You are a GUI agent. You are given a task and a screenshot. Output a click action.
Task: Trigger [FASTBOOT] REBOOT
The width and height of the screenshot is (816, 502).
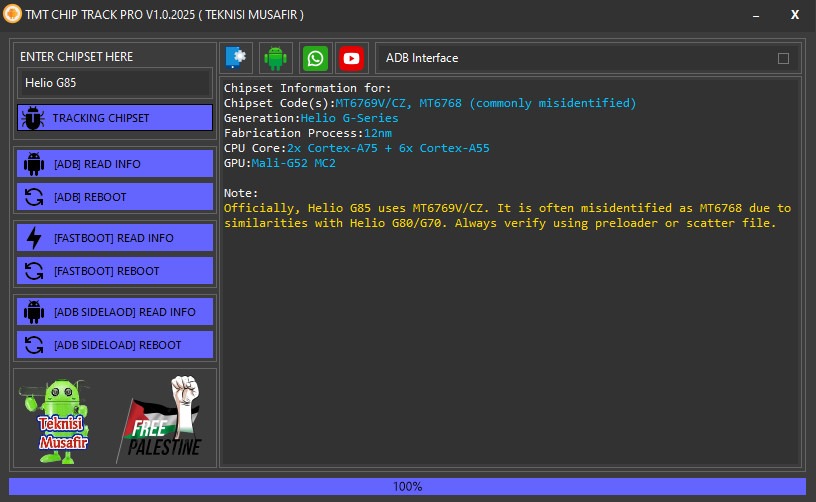(115, 271)
